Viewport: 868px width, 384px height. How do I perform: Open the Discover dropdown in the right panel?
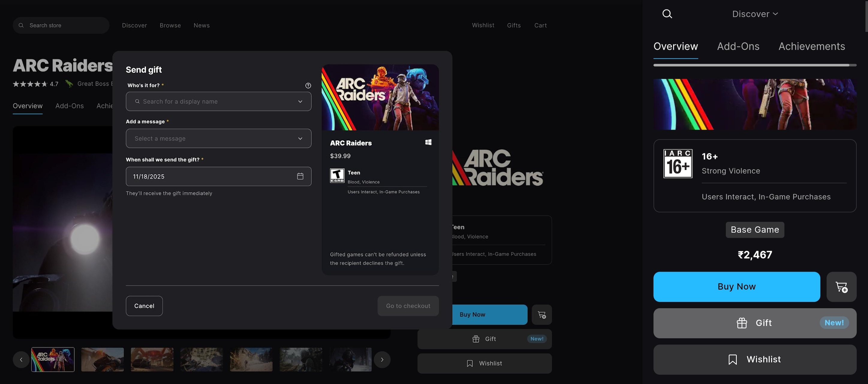(755, 14)
